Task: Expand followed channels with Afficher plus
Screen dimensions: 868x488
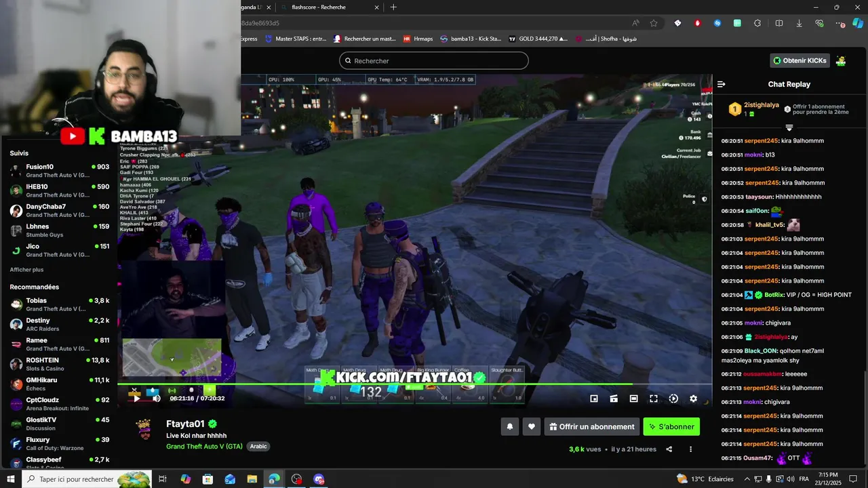Action: [x=26, y=270]
